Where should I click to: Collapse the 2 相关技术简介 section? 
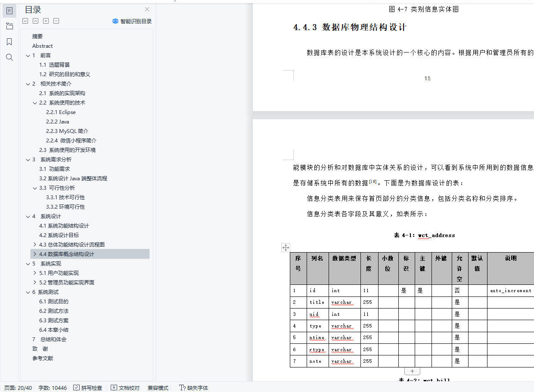click(28, 84)
